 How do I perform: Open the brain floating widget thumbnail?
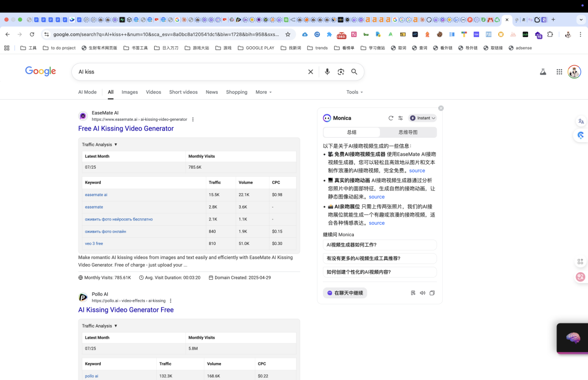[x=573, y=338]
